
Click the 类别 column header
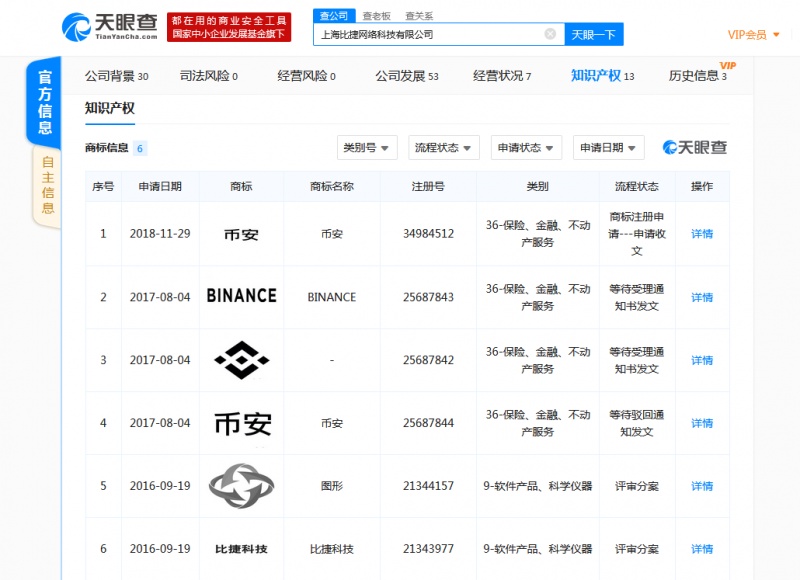tap(538, 186)
